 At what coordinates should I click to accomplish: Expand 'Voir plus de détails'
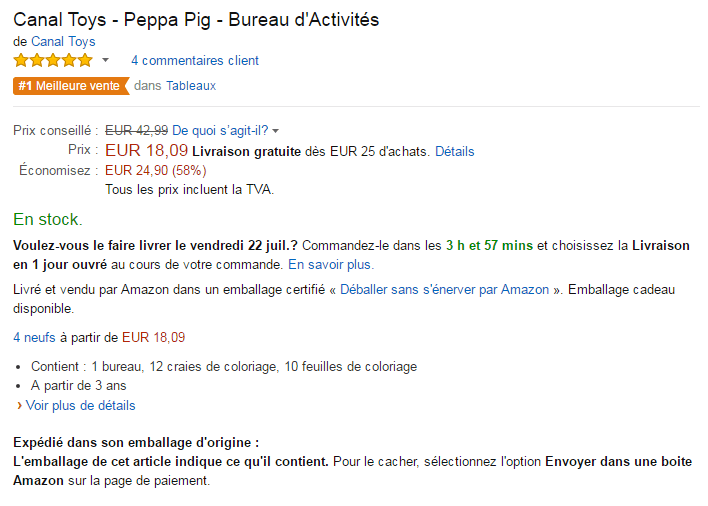(80, 406)
